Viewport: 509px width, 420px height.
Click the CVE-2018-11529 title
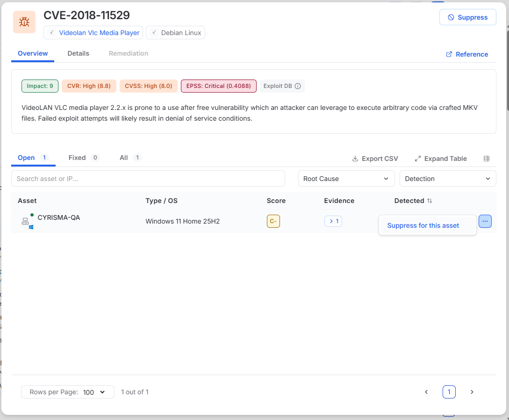(86, 15)
